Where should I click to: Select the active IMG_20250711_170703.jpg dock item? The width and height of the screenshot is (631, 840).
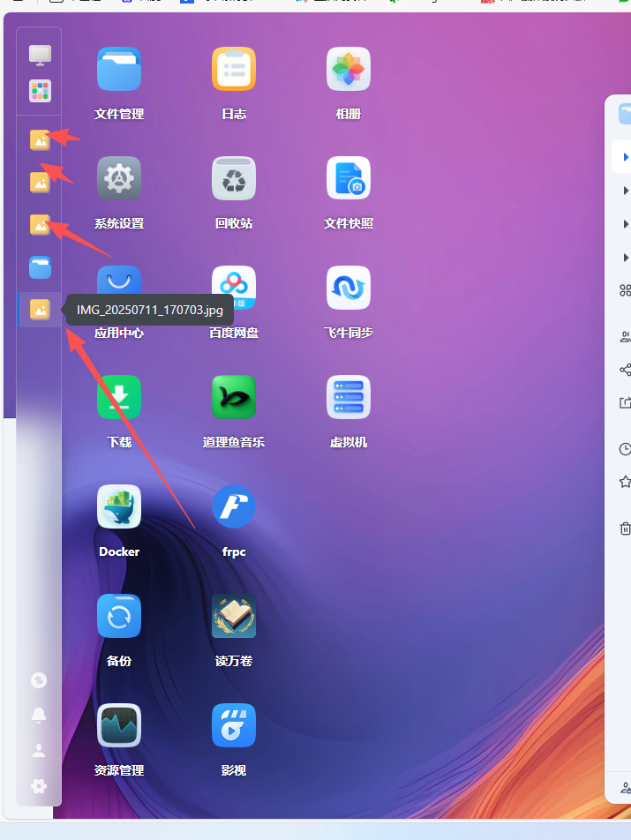point(41,310)
